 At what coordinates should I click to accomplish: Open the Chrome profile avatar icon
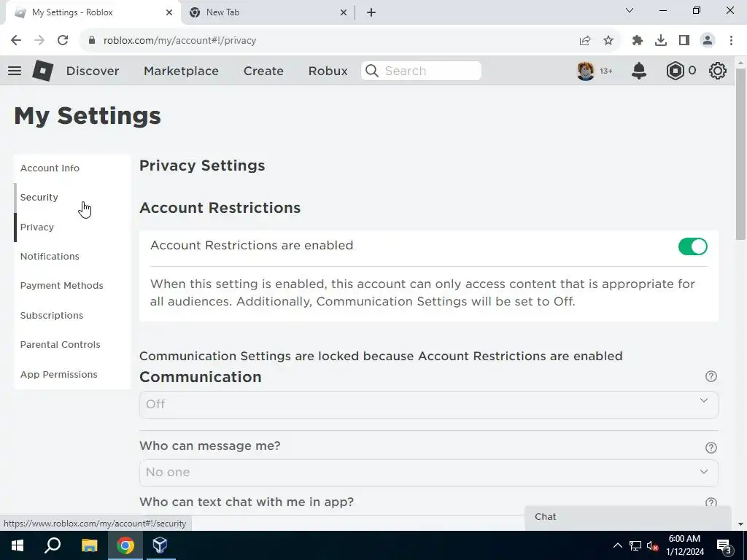(708, 41)
